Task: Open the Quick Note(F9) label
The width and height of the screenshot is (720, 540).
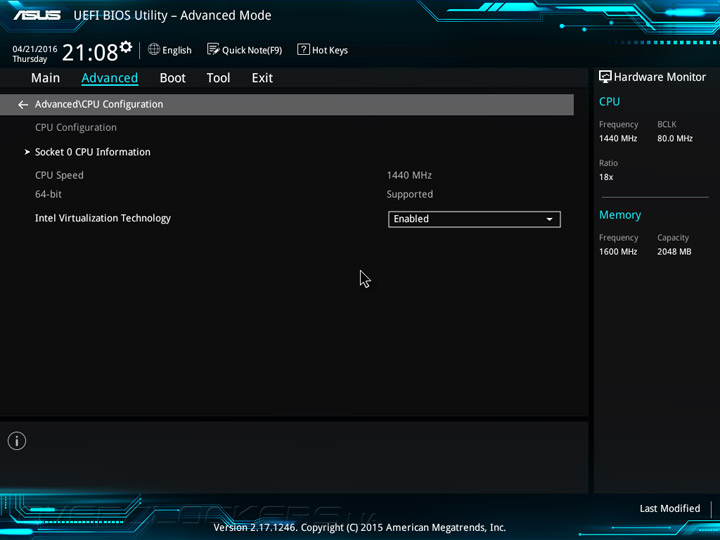Action: coord(252,50)
